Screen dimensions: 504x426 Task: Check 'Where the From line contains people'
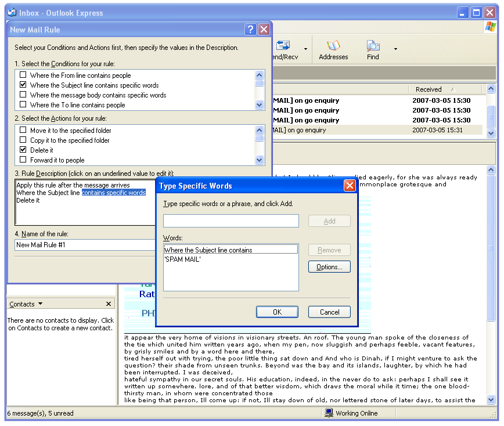[x=23, y=75]
